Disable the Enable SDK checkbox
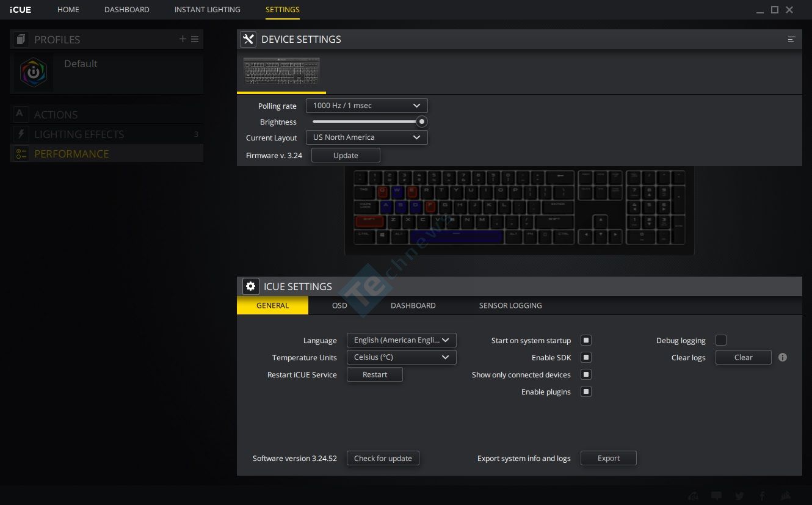Screen dimensions: 812x505 586,357
